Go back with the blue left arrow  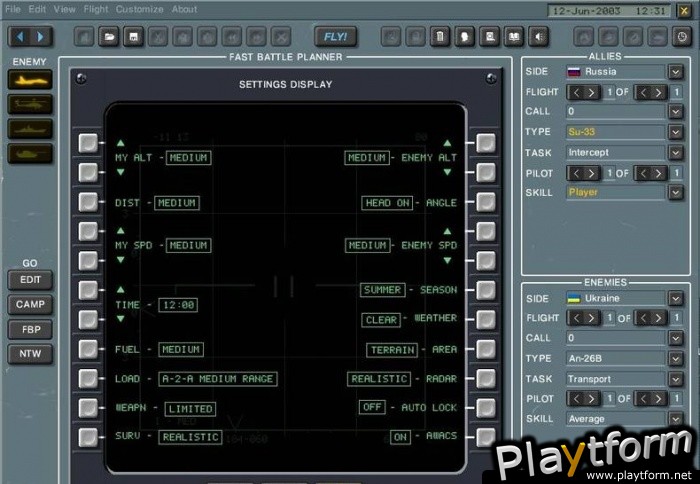[x=20, y=37]
